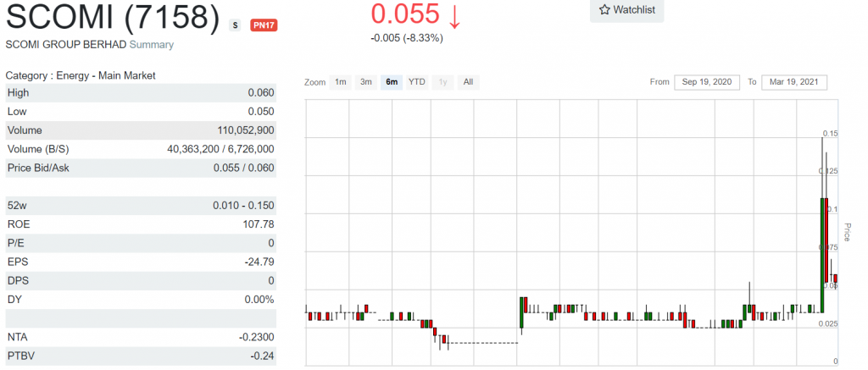Screen dimensions: 868x370
Task: Click the red down arrow beside price
Action: click(454, 17)
